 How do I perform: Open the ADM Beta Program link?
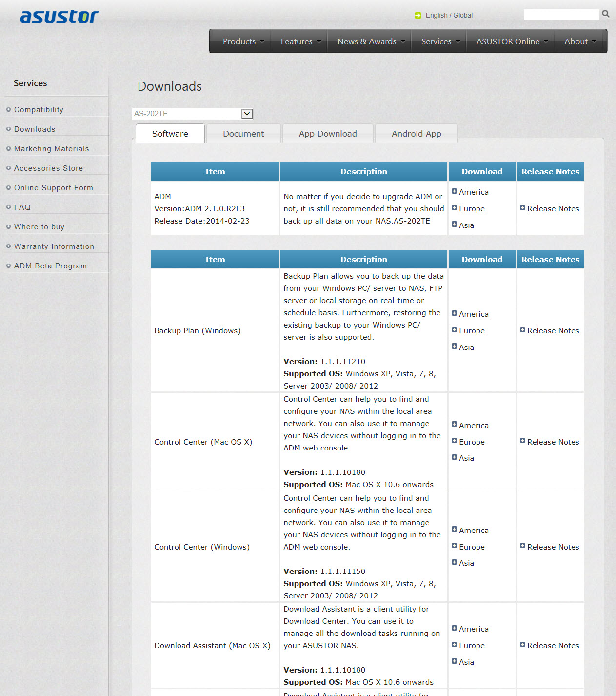click(50, 266)
